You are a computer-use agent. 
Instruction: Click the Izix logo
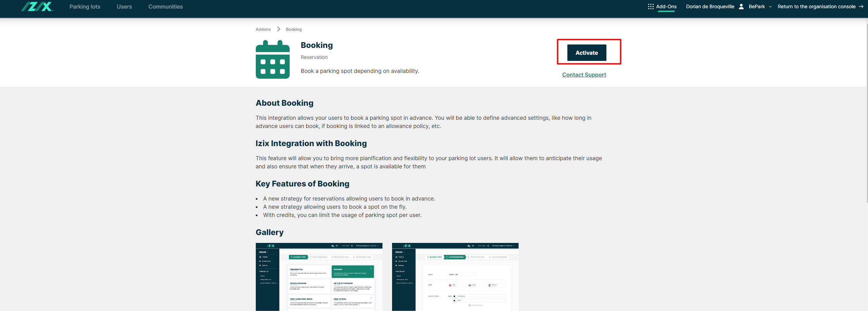[37, 7]
